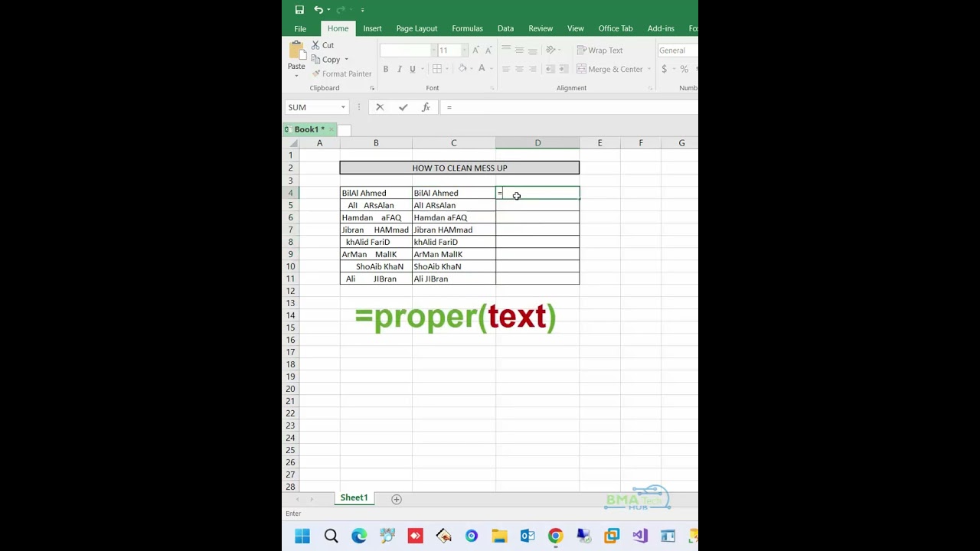
Task: Select the Book1 workbook tab
Action: click(x=309, y=129)
